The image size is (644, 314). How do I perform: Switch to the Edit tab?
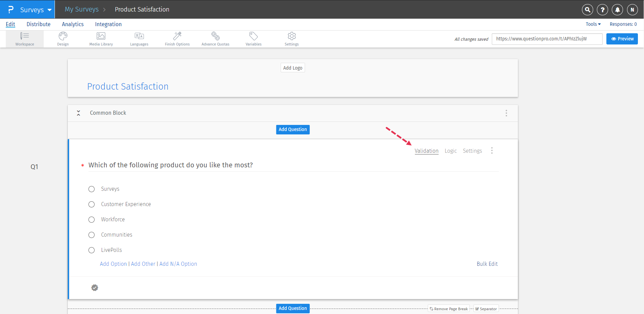(11, 24)
